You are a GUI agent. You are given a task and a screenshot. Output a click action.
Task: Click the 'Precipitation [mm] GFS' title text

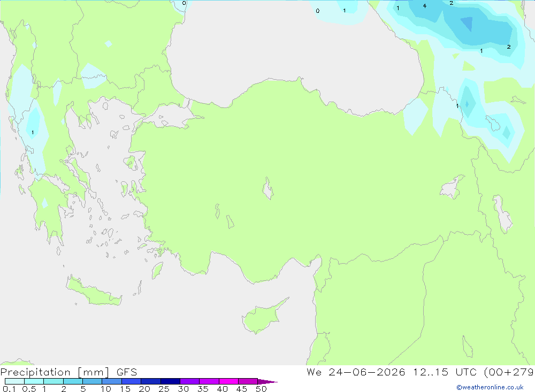(68, 372)
